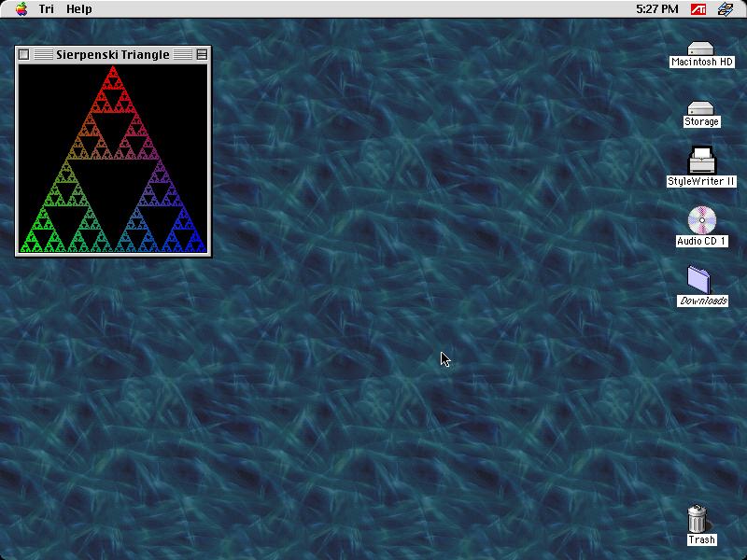Click the Sierpenski Triangle title bar text

point(113,55)
